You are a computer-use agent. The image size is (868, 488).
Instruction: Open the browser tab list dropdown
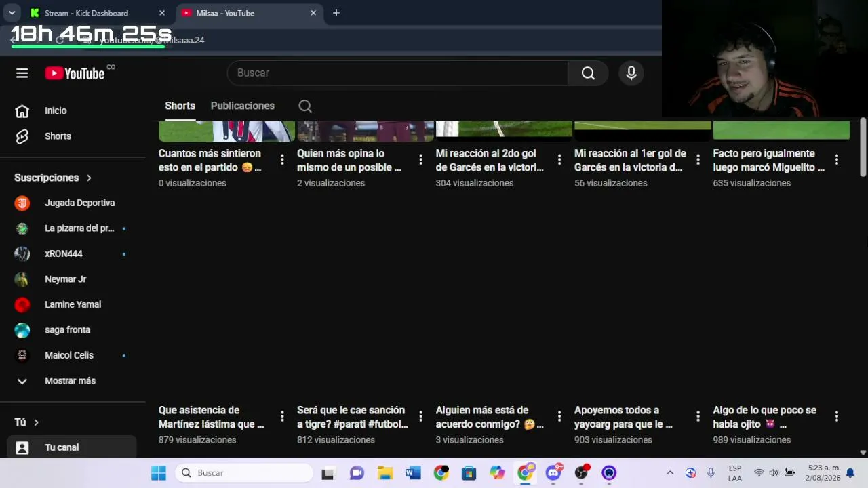[12, 13]
